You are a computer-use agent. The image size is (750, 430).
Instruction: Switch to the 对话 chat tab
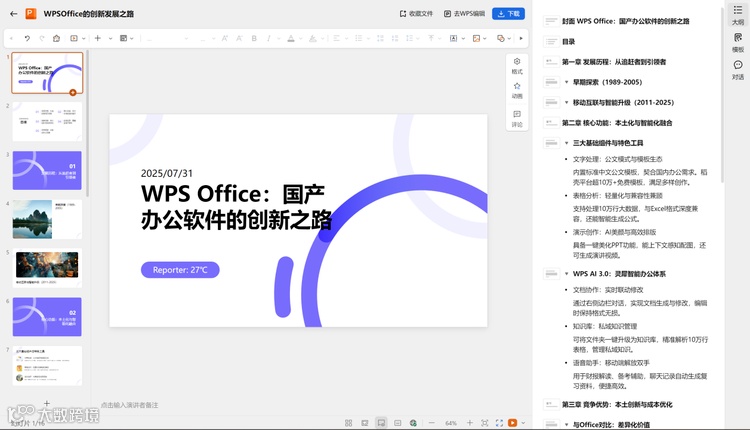738,70
